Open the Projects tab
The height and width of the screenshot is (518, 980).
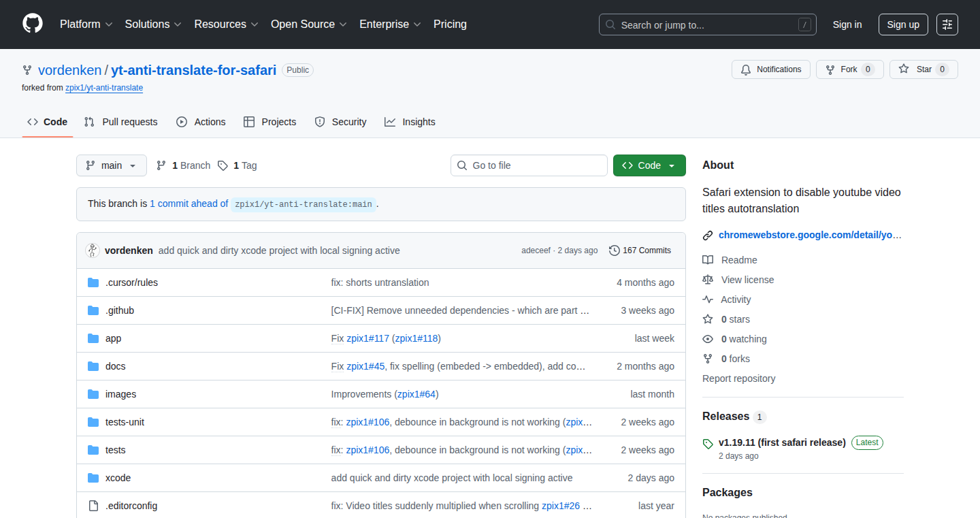click(x=270, y=122)
